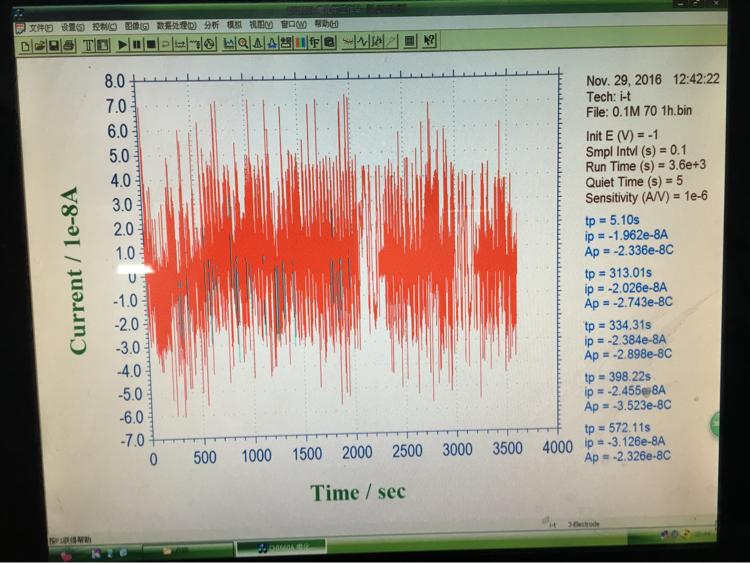This screenshot has width=750, height=563.
Task: Click 'File: 0.1M 70 1h.bin' text
Action: tap(639, 111)
